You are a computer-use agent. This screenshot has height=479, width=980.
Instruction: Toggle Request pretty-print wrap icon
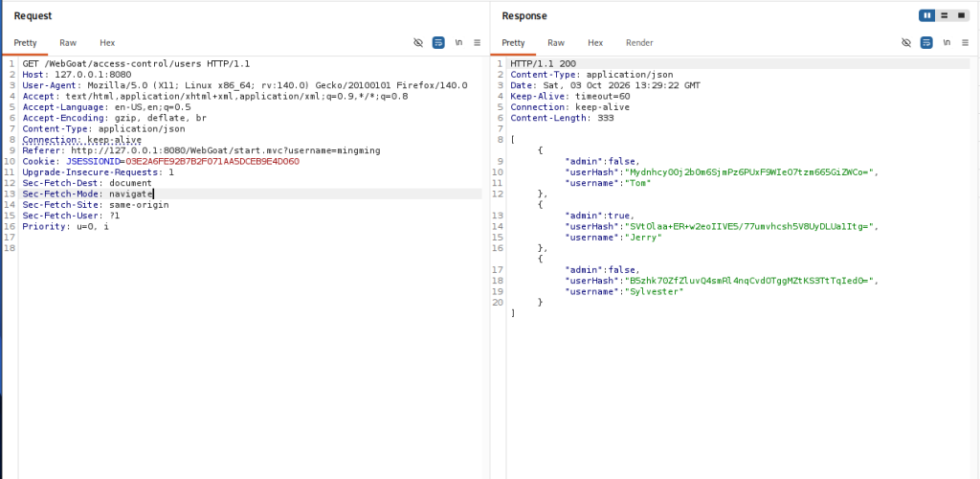coord(438,42)
